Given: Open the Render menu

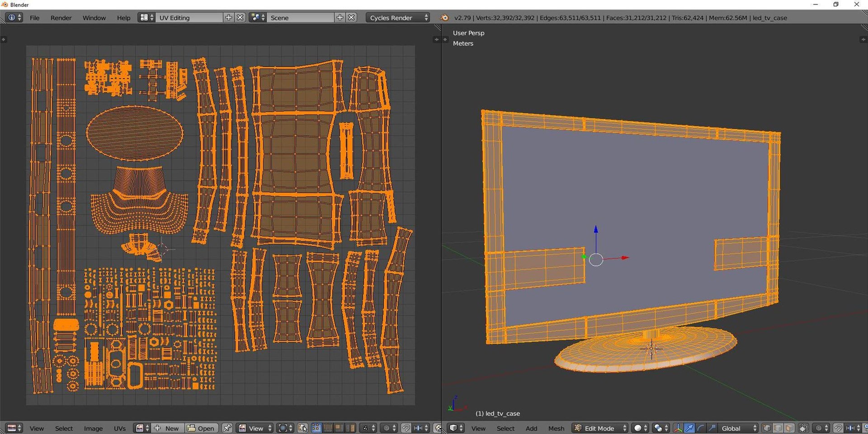Looking at the screenshot, I should (x=61, y=18).
